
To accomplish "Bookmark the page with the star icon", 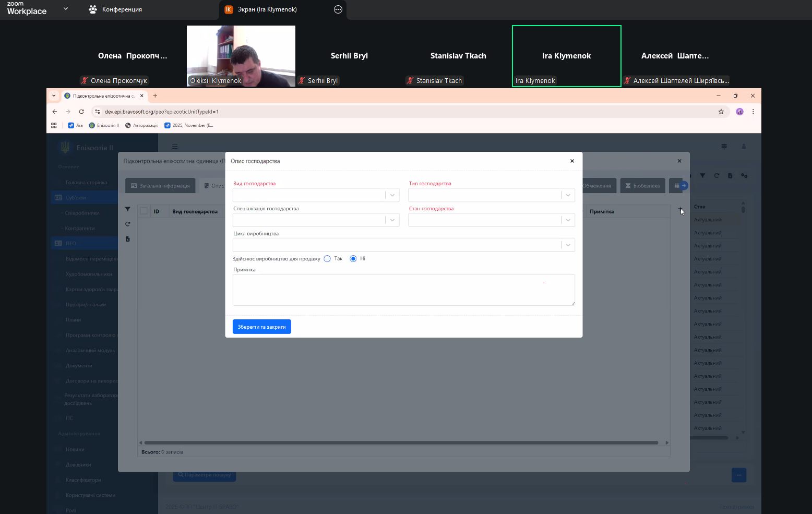I will tap(721, 112).
